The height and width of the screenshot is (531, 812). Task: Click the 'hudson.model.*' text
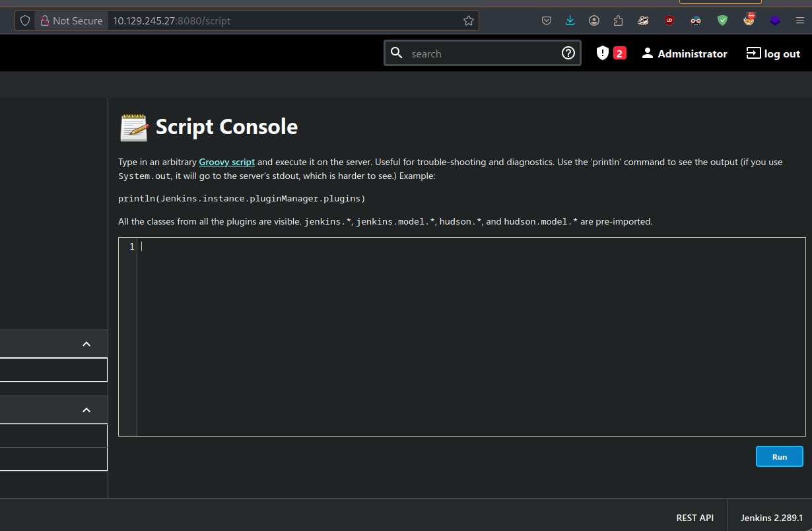pos(541,221)
